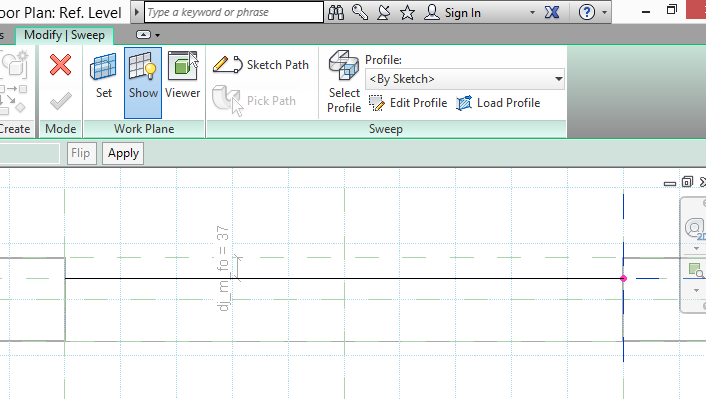This screenshot has height=399, width=706.
Task: Open 2D steering wheel on navigation bar
Action: point(695,229)
